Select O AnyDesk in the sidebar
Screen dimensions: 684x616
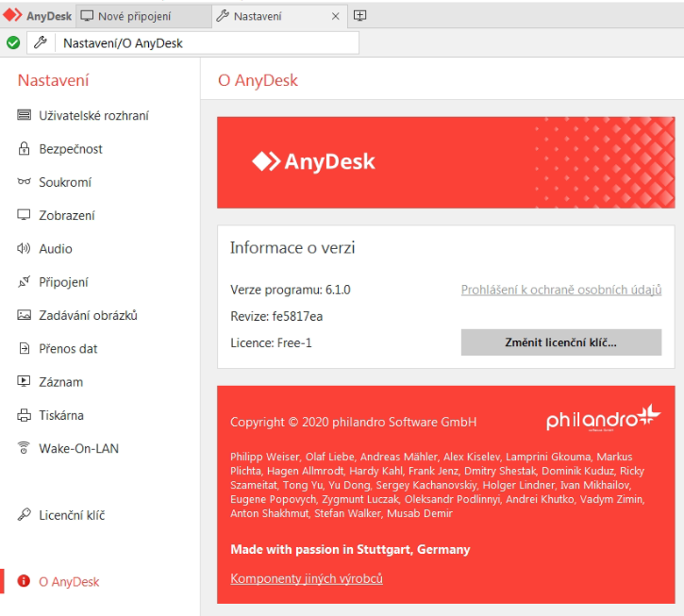click(x=70, y=581)
